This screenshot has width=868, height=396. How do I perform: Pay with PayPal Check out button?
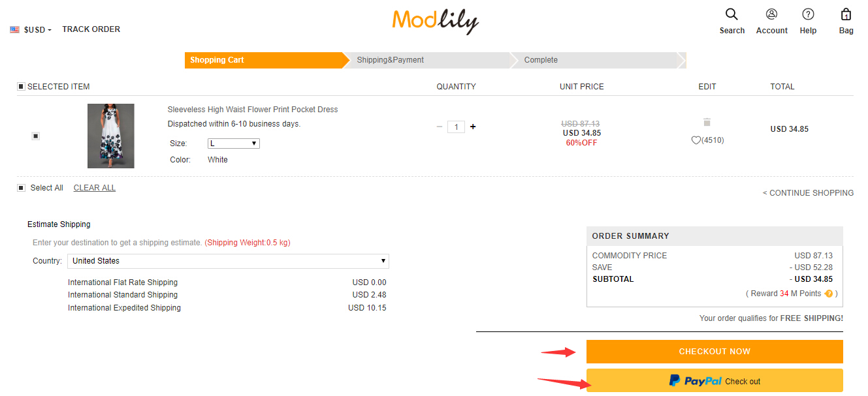coord(715,381)
